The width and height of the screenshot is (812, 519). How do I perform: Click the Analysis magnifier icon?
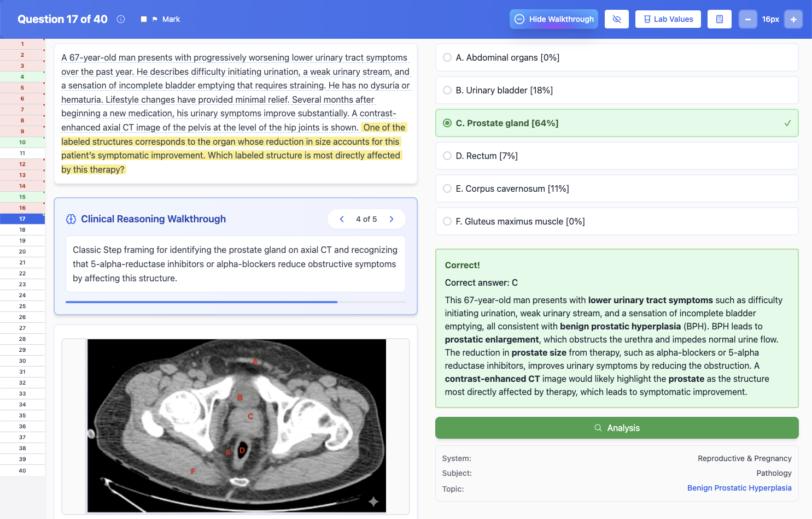point(598,428)
